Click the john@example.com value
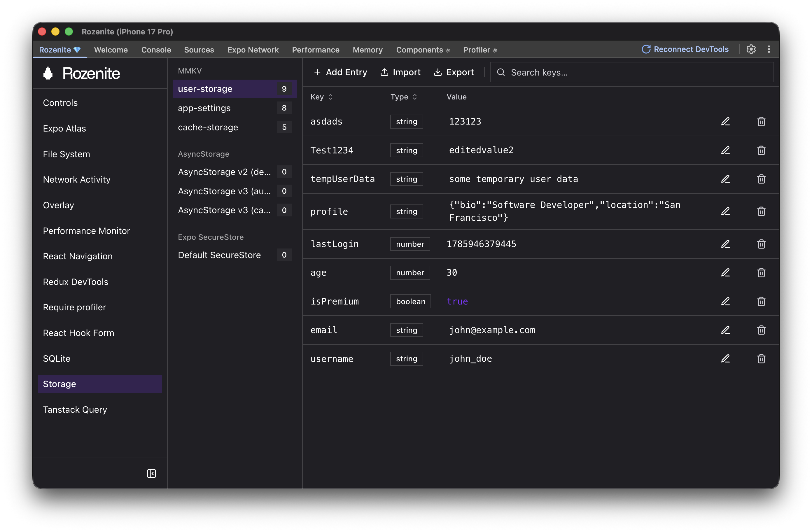This screenshot has width=812, height=532. 492,330
